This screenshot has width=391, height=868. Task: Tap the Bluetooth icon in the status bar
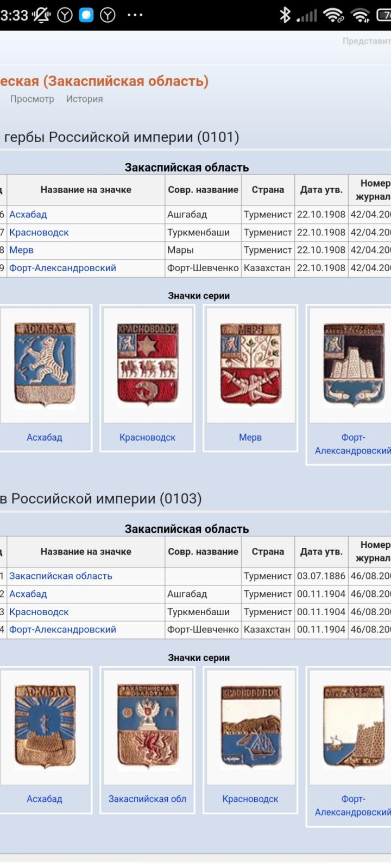point(285,15)
